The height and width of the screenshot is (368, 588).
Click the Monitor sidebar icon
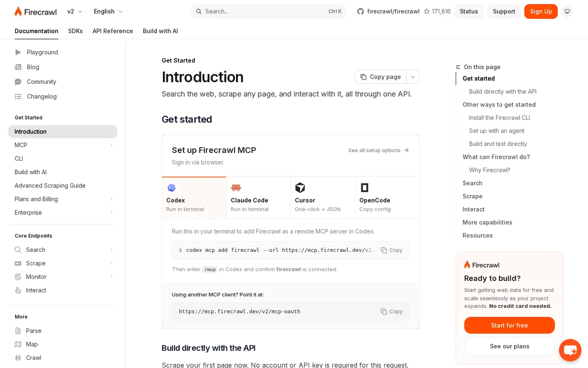click(x=18, y=277)
